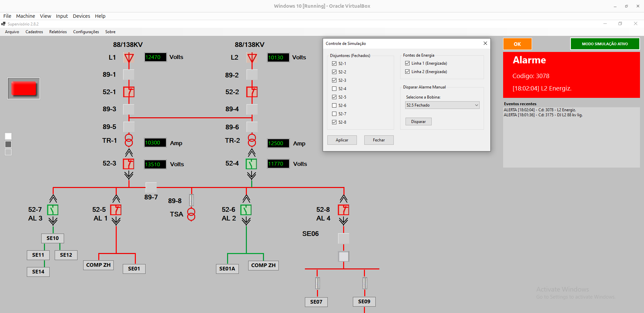Click the Fechar button
Screen dimensions: 644x313
pyautogui.click(x=379, y=140)
